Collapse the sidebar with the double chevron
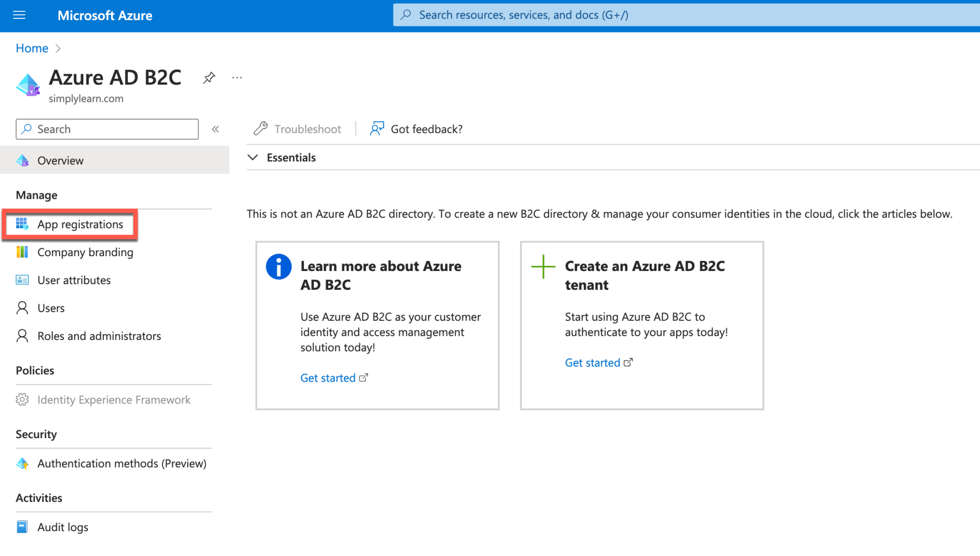This screenshot has width=980, height=556. click(215, 129)
